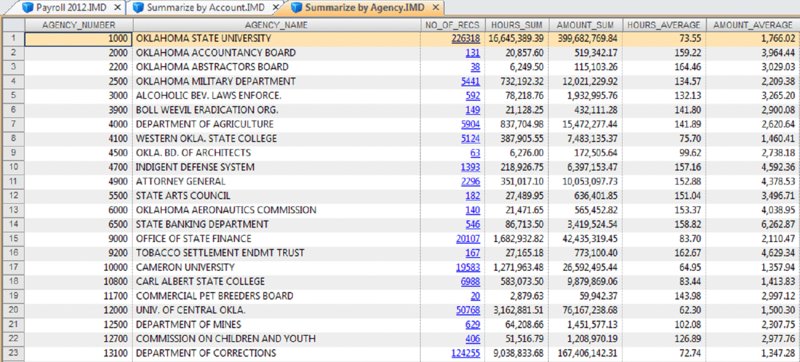Close the Summarize by Account.IMD tab
Screen dimensions: 800x362
277,8
